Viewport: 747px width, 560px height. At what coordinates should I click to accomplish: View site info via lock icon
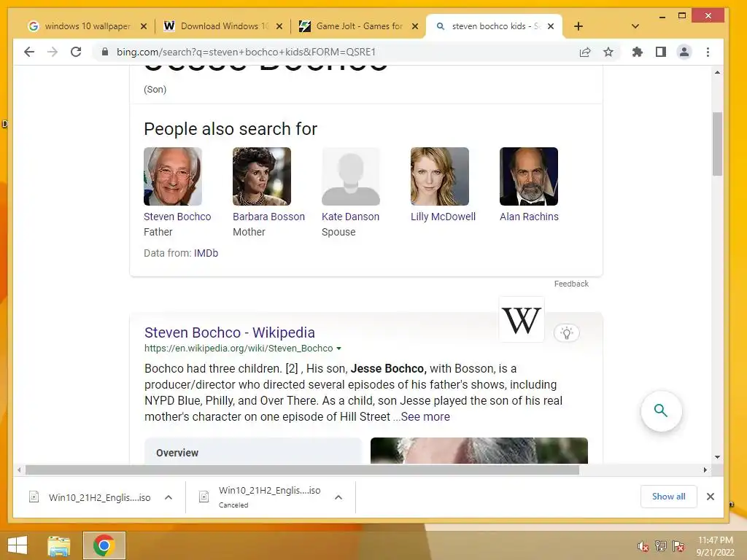coord(105,52)
